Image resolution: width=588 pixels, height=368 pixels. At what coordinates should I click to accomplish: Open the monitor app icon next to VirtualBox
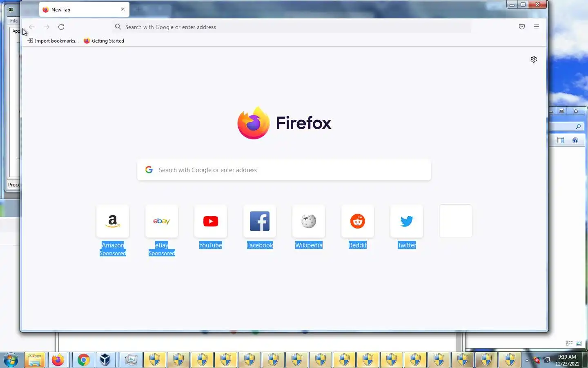pyautogui.click(x=131, y=360)
